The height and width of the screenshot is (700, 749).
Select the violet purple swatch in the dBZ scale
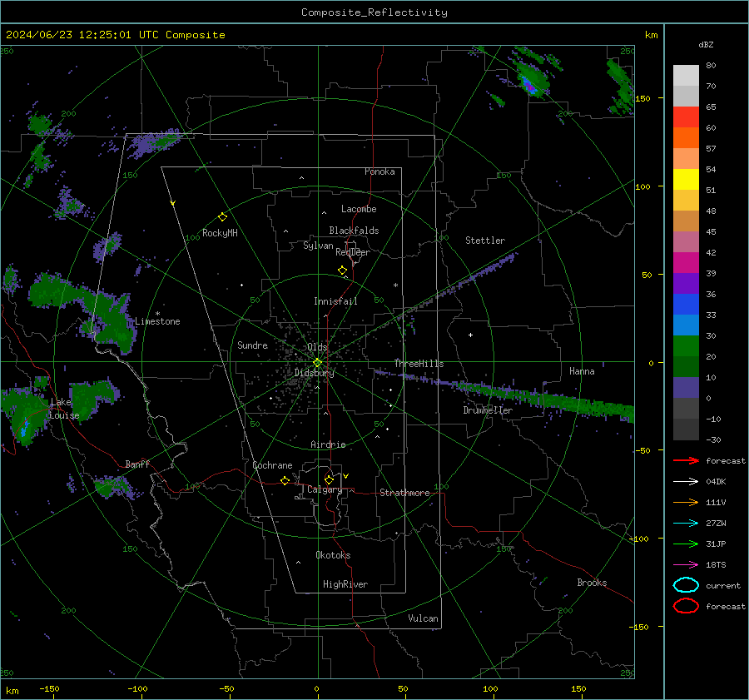(x=686, y=284)
